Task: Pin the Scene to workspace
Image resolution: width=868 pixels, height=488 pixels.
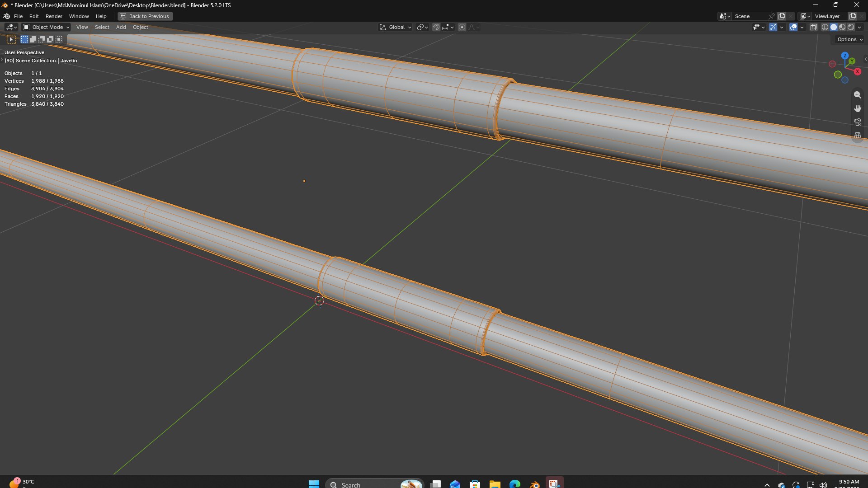Action: (x=772, y=16)
